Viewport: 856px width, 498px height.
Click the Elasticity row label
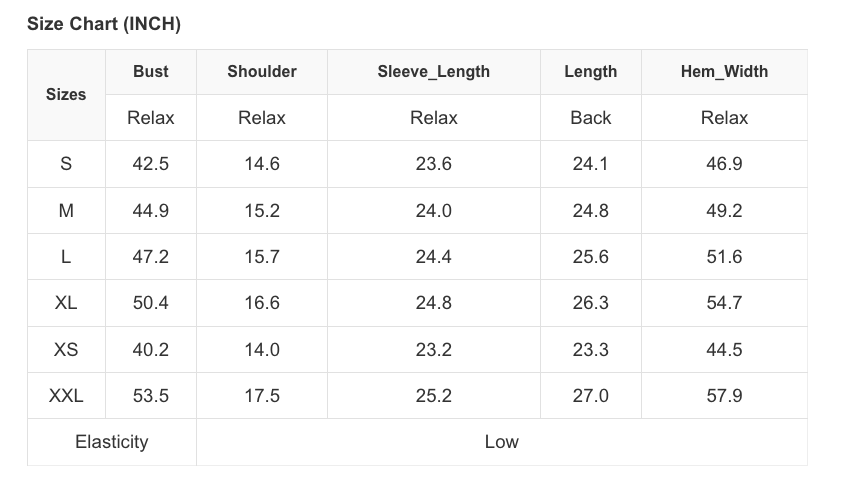(111, 442)
